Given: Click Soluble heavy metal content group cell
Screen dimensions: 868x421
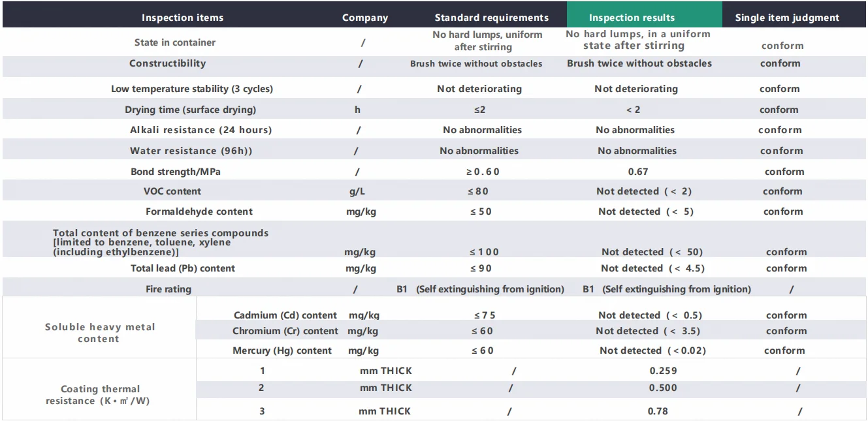Looking at the screenshot, I should (x=99, y=333).
